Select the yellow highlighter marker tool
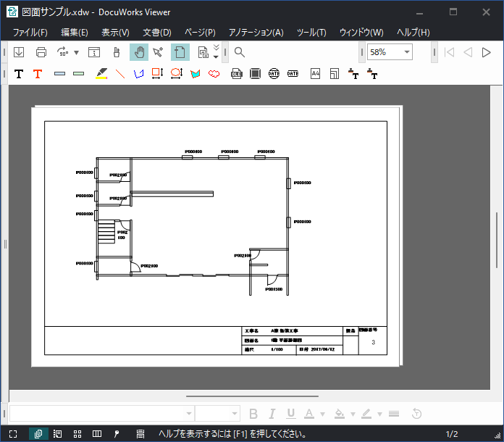Screen dimensions: 504x442 point(101,74)
